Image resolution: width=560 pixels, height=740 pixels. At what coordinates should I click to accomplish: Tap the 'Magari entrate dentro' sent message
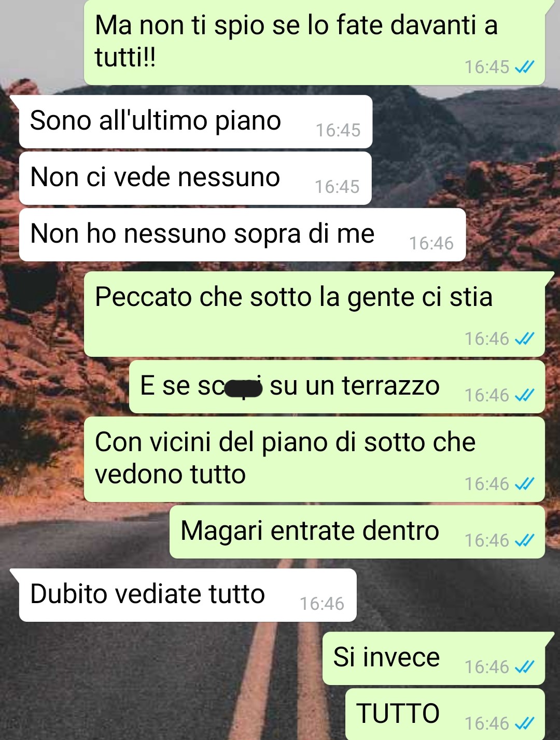(357, 532)
